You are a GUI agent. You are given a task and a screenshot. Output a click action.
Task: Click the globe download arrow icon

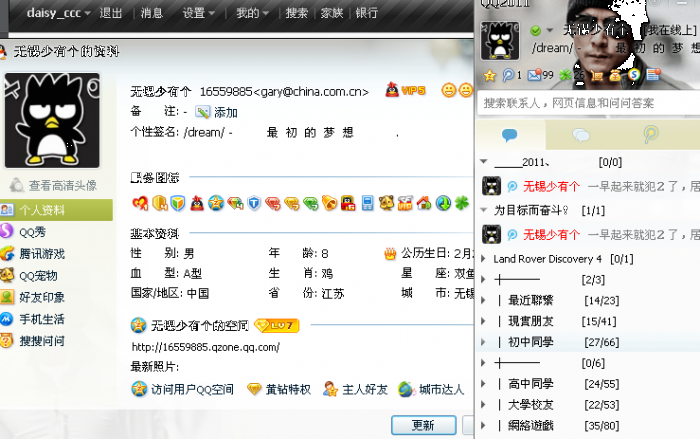(x=443, y=203)
